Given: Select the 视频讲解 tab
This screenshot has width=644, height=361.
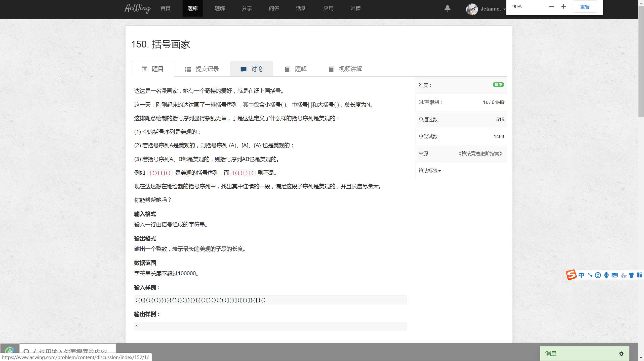Looking at the screenshot, I should coord(345,69).
